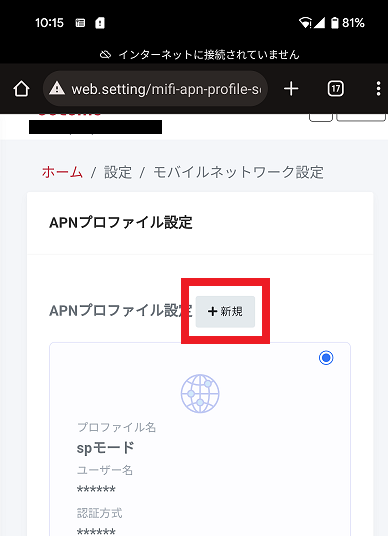
Task: Click the + 新規 button
Action: pyautogui.click(x=225, y=311)
